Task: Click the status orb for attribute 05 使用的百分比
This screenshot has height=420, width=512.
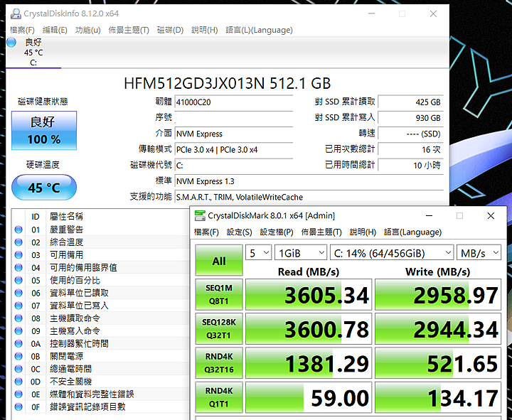Action: click(18, 280)
